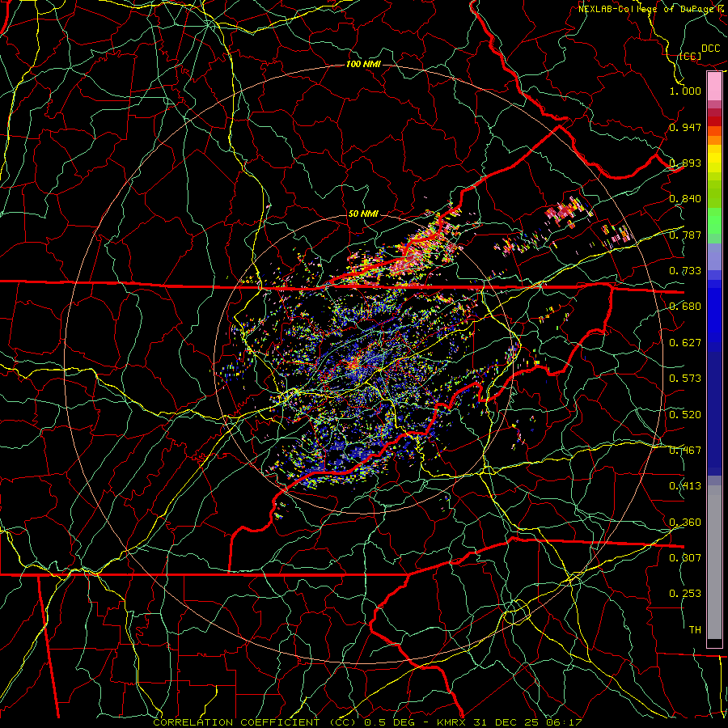The width and height of the screenshot is (728, 728).
Task: Click the Correlation Coefficient KMRX caption
Action: 367,722
